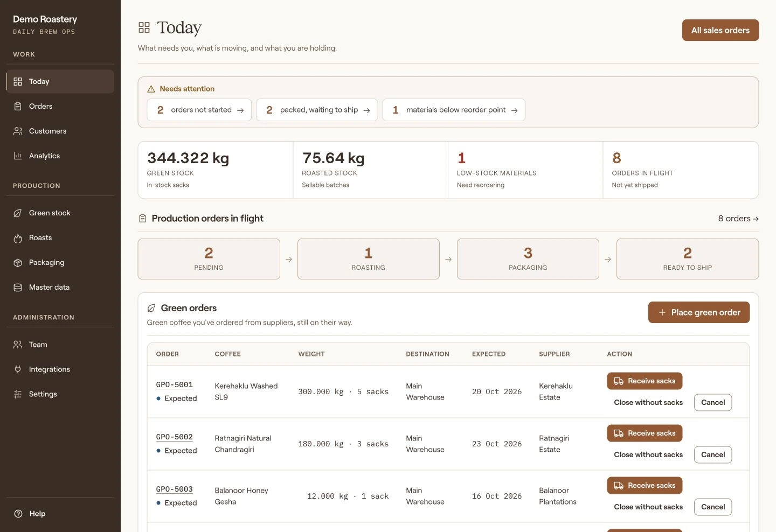This screenshot has width=776, height=532.
Task: View packed, waiting to ship orders
Action: tap(317, 110)
